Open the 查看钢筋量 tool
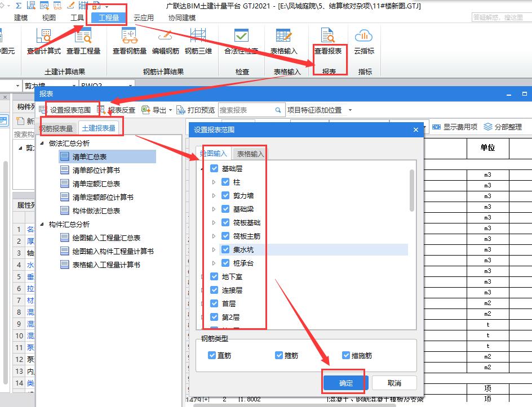Image resolution: width=532 pixels, height=407 pixels. [x=130, y=41]
